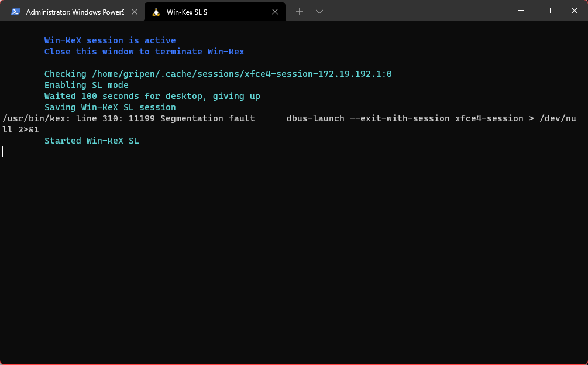The width and height of the screenshot is (588, 365).
Task: Click the minimize icon in the title bar
Action: (520, 11)
